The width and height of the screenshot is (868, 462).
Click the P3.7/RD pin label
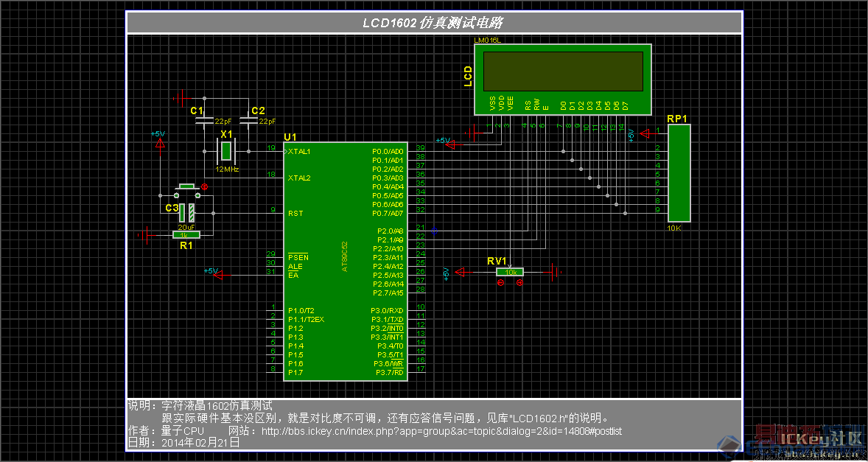tap(390, 372)
